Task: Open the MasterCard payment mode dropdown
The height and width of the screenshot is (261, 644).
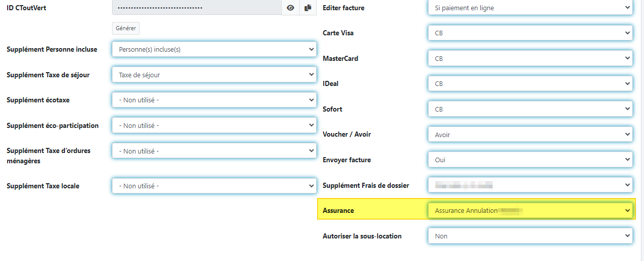Action: pyautogui.click(x=530, y=58)
